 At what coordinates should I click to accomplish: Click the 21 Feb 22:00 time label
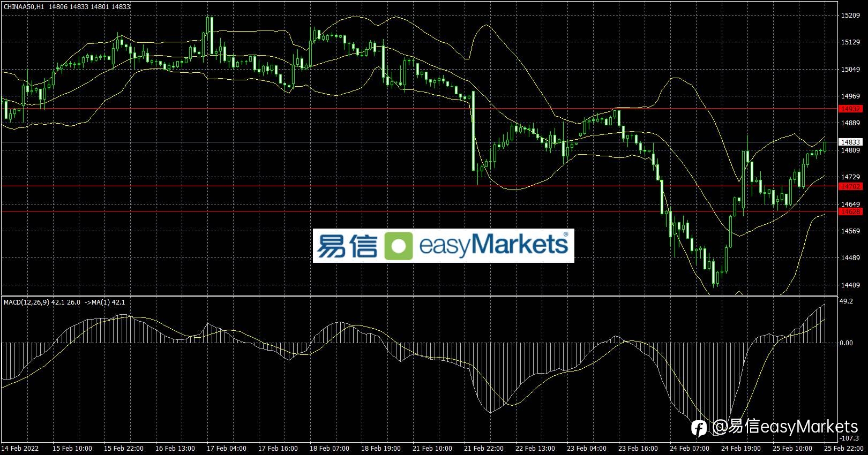pyautogui.click(x=484, y=449)
